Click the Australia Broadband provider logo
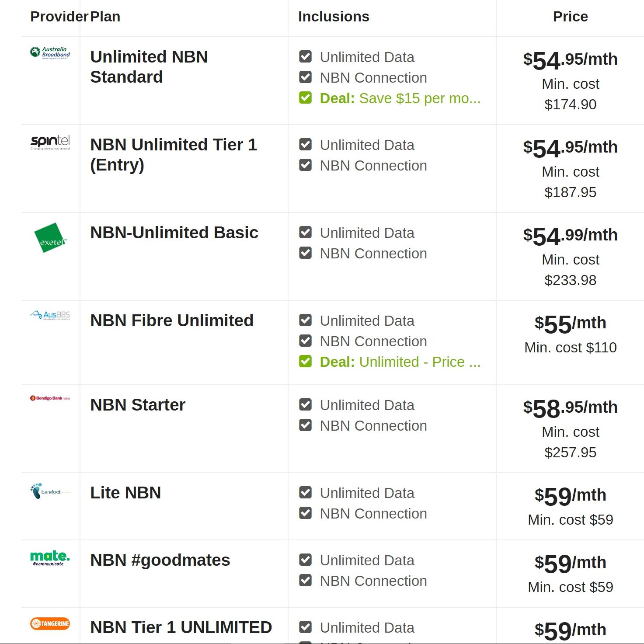 [x=50, y=53]
